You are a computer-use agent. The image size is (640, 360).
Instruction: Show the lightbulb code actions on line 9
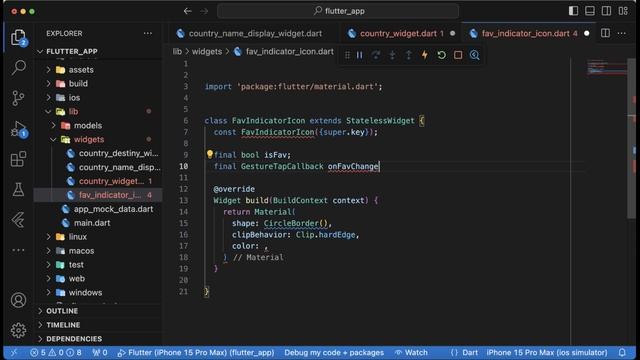[209, 154]
